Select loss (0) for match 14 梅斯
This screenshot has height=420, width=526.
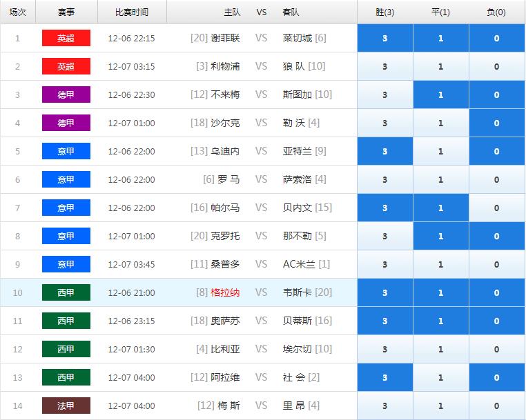496,406
